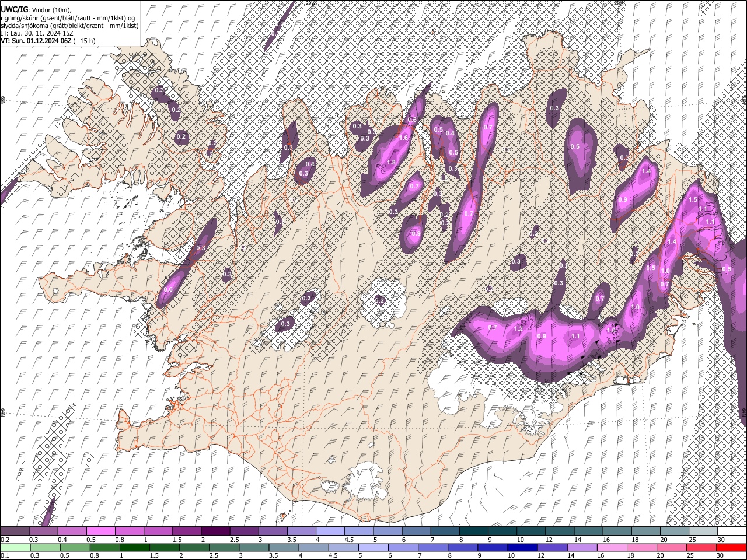The image size is (747, 560).
Task: Click the 'UWC/IG: Vindur (10m)' title line
Action: pos(36,10)
